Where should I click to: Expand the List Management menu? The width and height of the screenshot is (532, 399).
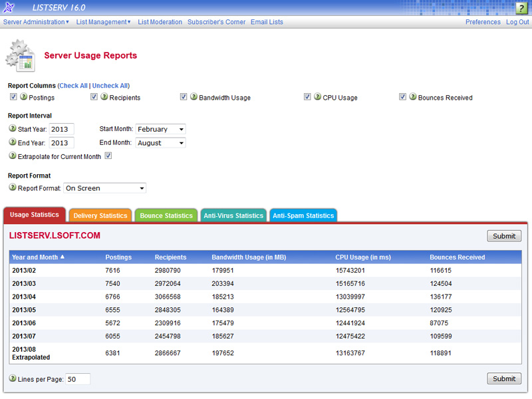pos(103,22)
